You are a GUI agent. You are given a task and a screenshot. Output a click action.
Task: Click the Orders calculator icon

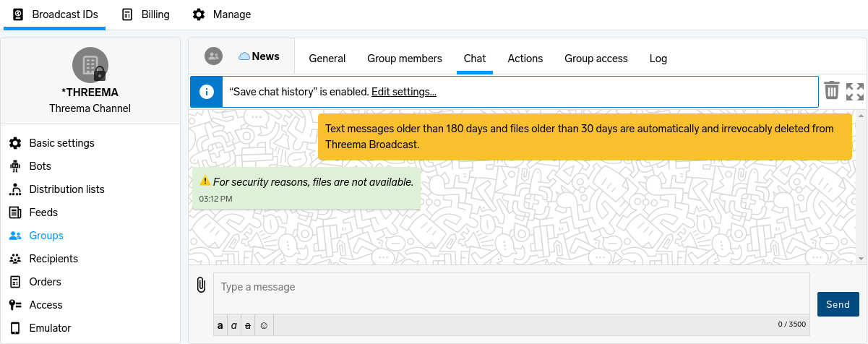click(x=14, y=282)
